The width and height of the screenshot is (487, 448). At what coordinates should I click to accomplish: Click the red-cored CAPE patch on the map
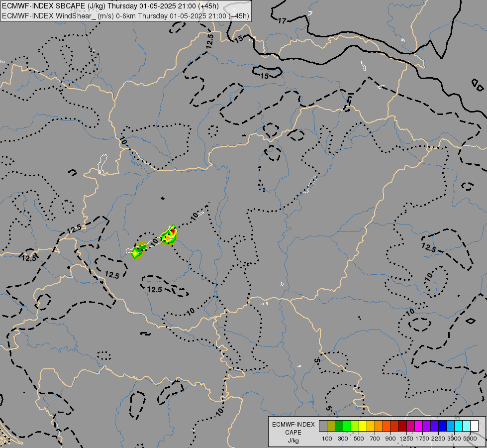coord(169,235)
